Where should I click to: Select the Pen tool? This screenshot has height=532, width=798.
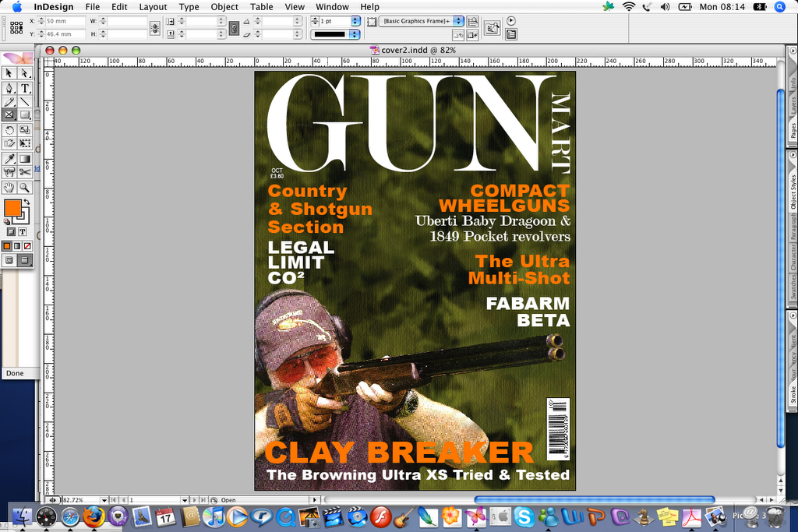(9, 88)
